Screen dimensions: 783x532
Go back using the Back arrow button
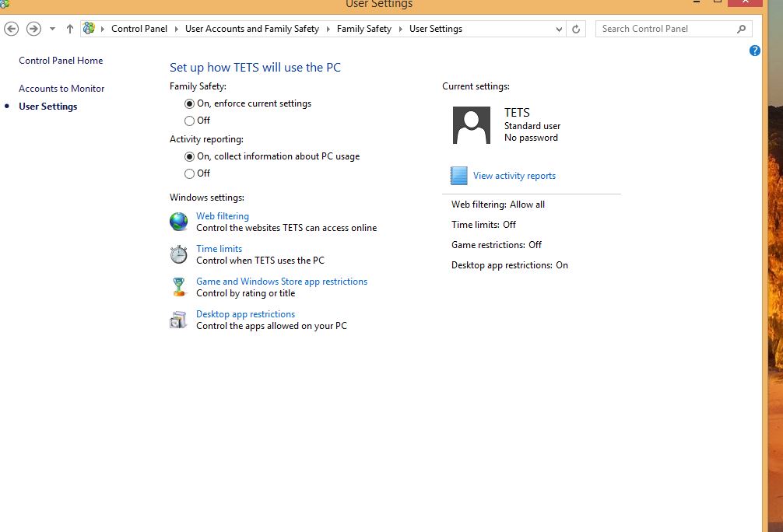[x=12, y=29]
